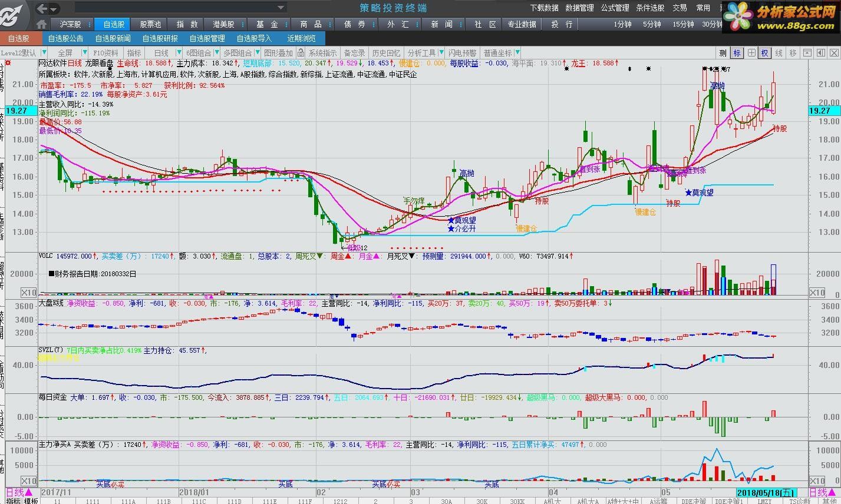This screenshot has width=841, height=504.
Task: Click the side-panel toggle icon
Action: (x=820, y=53)
